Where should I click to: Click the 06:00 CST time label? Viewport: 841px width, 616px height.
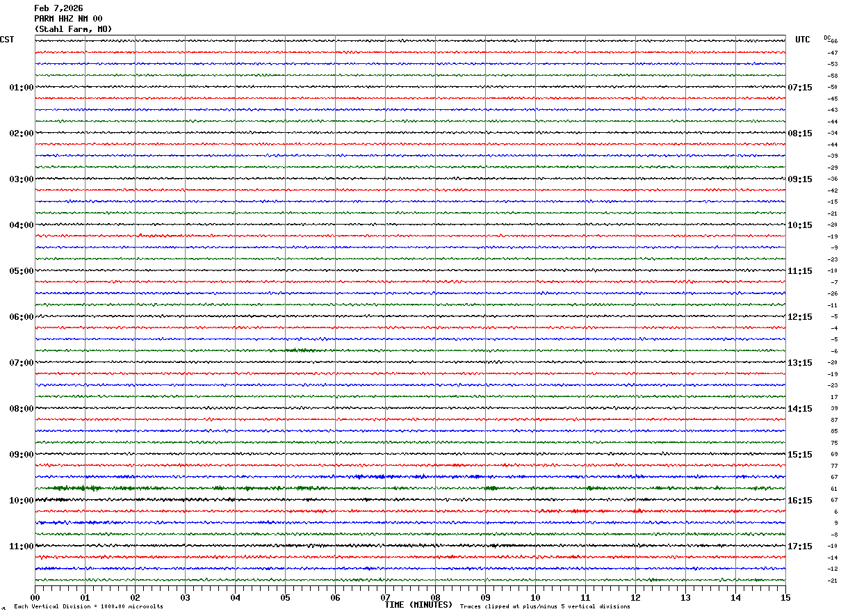pyautogui.click(x=21, y=317)
